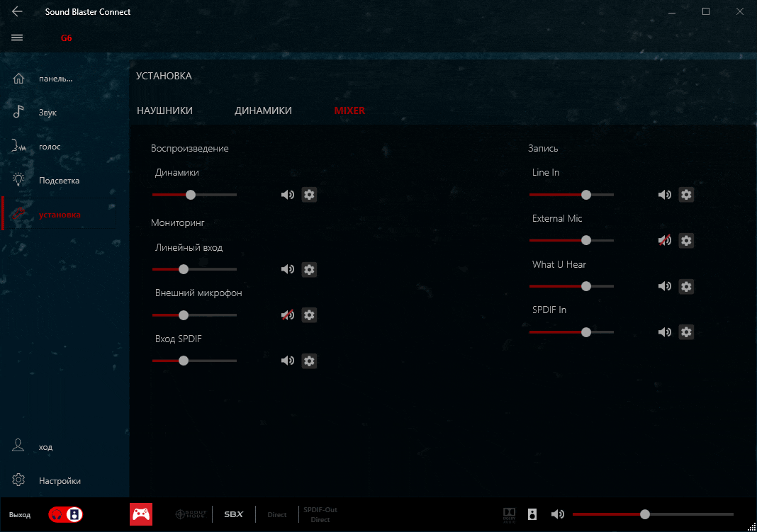This screenshot has height=532, width=757.
Task: Mute the Line In recording input
Action: point(664,195)
